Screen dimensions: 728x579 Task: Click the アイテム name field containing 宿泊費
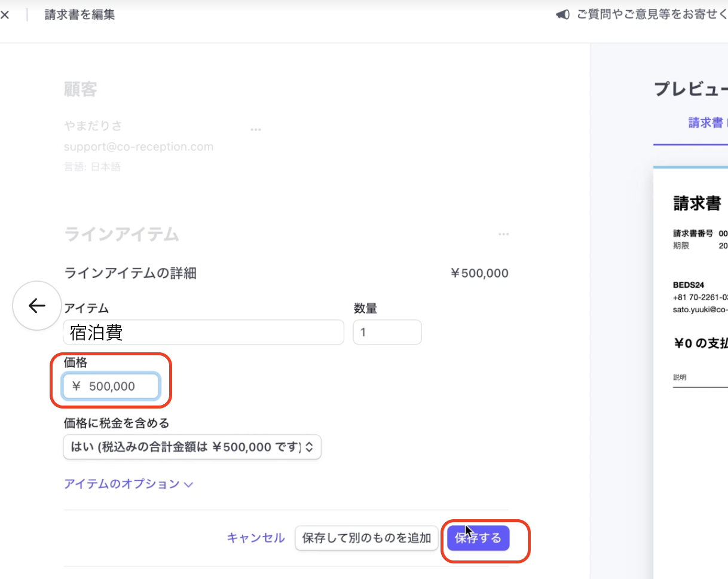tap(203, 333)
